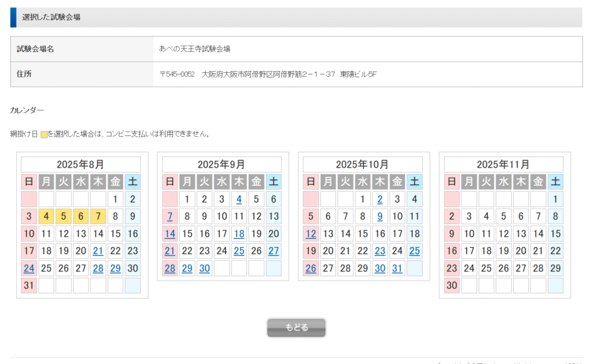Viewport: 592px width, 364px height.
Task: Choose September 7 date link
Action: coord(170,217)
